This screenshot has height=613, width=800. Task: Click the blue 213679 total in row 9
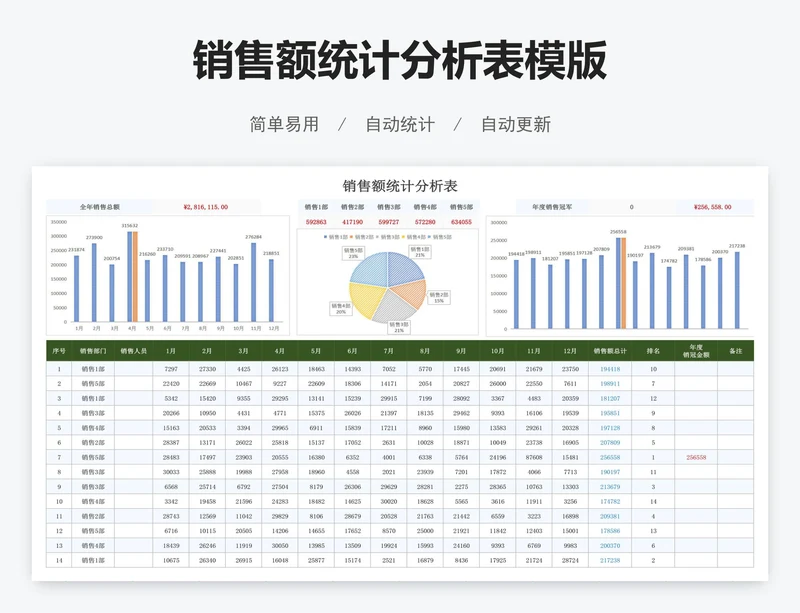(x=610, y=487)
